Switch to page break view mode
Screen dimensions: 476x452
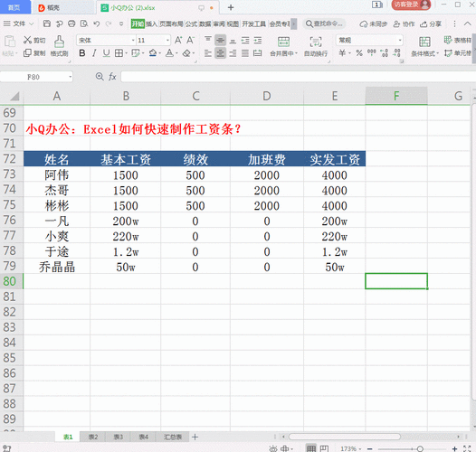pos(324,448)
